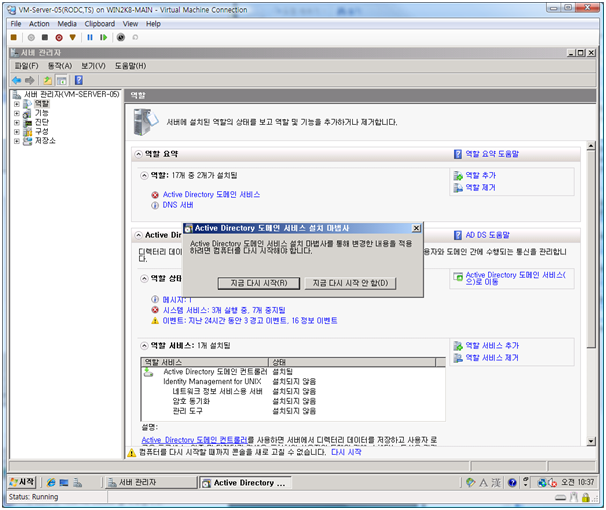Screen dimensions: 606x510
Task: Click the 상태 column header
Action: [x=352, y=362]
